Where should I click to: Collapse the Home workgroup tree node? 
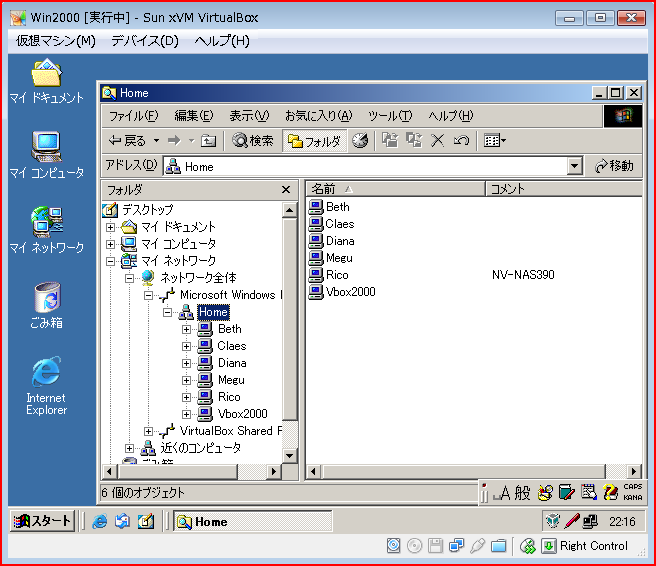coord(168,312)
